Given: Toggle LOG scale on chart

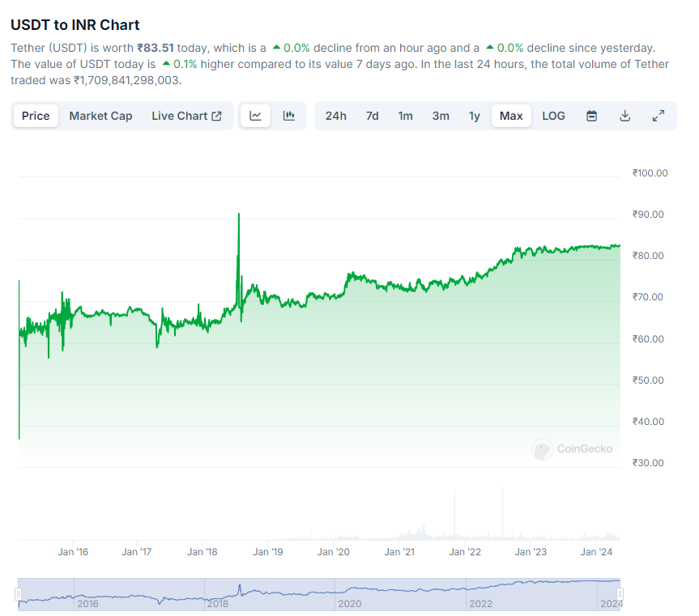Looking at the screenshot, I should (x=553, y=116).
